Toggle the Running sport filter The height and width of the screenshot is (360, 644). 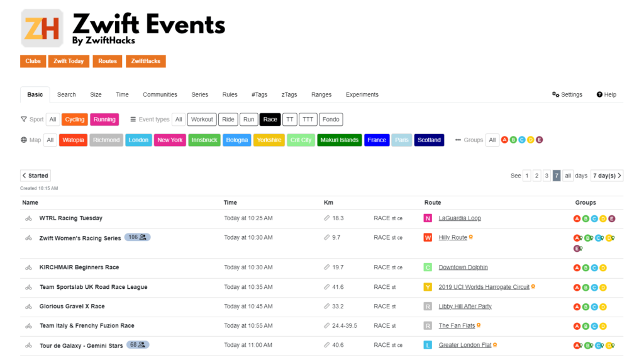104,120
